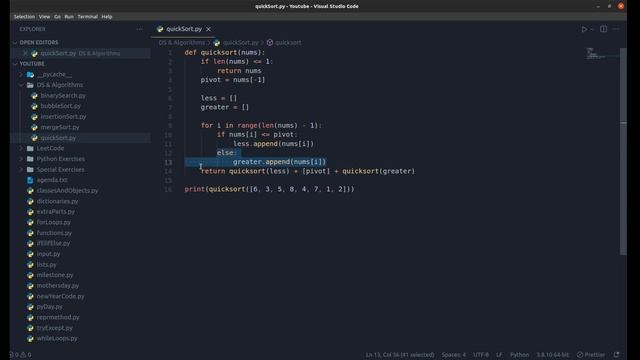
Task: Expand the LeetCode folder
Action: point(50,148)
